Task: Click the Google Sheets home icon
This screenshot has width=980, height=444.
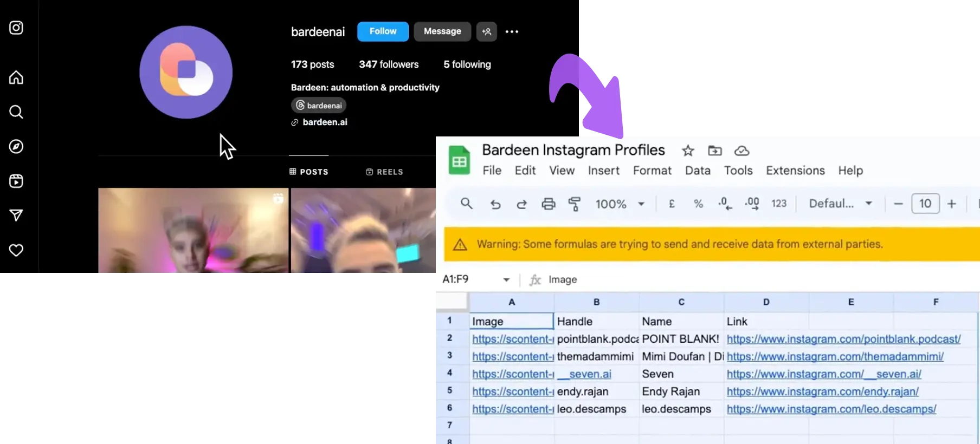Action: [459, 160]
